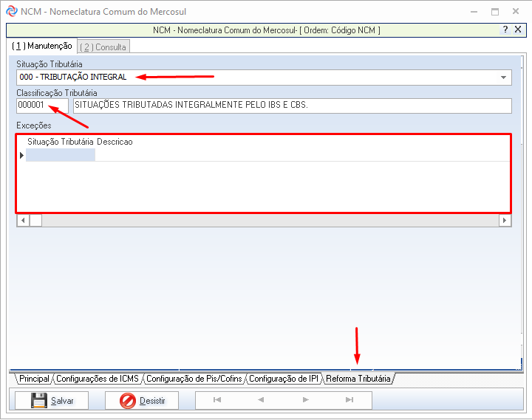532x420 pixels.
Task: Click the help question mark icon
Action: [x=505, y=30]
